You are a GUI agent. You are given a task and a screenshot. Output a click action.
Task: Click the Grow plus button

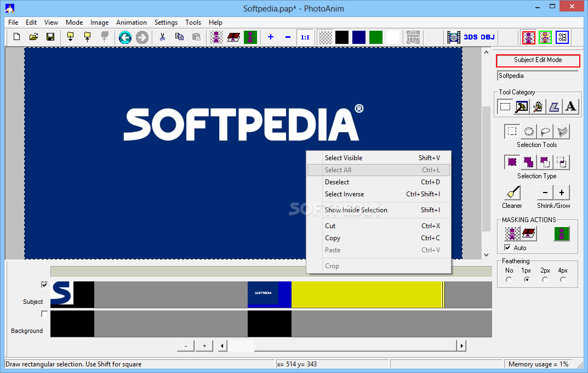coord(562,193)
